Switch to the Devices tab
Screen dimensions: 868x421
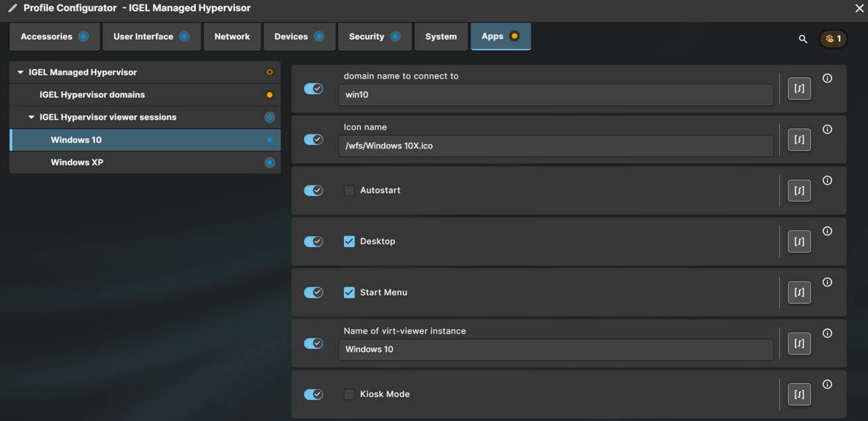(x=299, y=36)
